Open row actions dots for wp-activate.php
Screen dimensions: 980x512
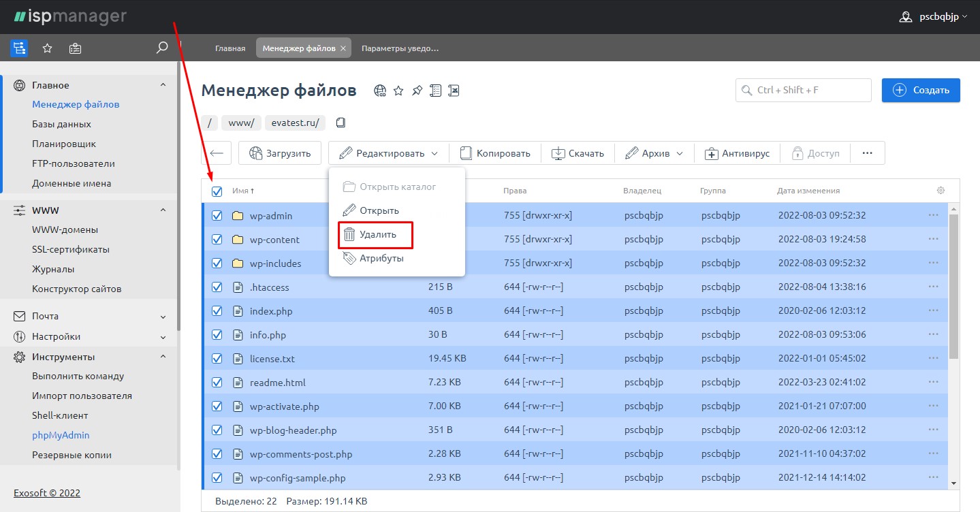[933, 406]
